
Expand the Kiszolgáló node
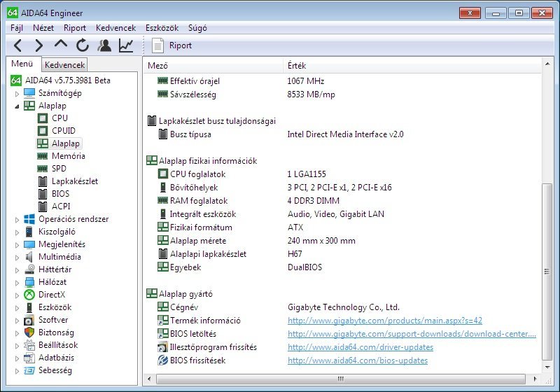click(x=17, y=232)
